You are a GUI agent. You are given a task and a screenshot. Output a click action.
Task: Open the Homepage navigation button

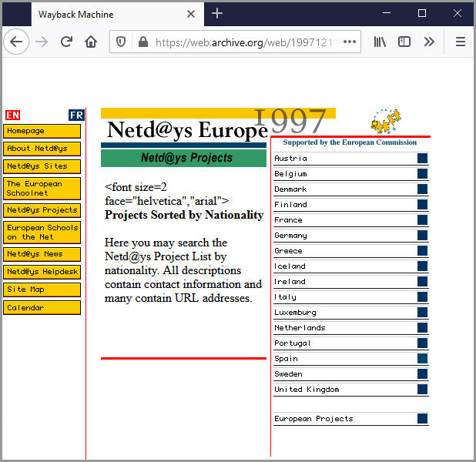42,131
